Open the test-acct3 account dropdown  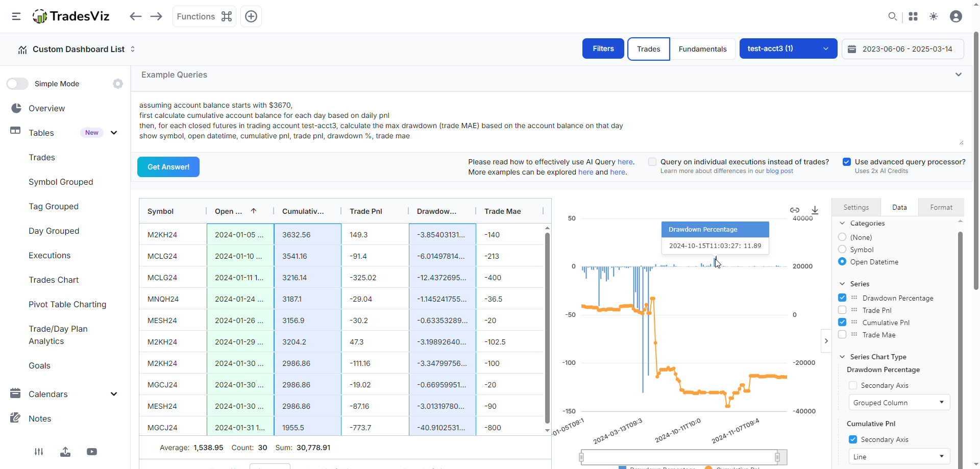788,48
